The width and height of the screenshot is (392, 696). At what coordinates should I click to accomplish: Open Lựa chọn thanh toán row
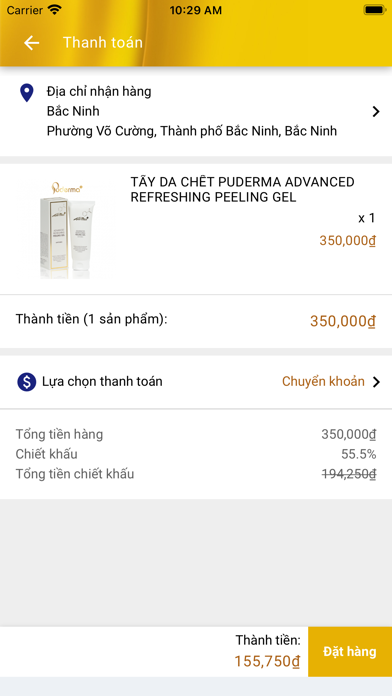pos(196,382)
